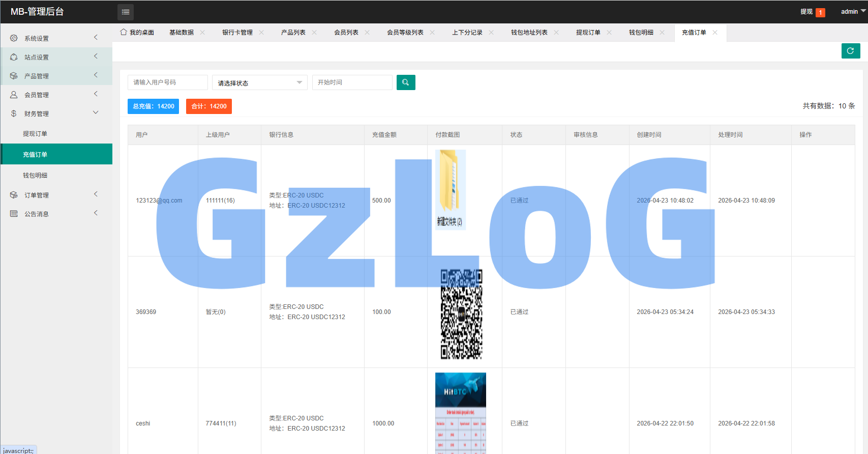868x454 pixels.
Task: Expand the 站点设置 sidebar menu
Action: coord(56,57)
